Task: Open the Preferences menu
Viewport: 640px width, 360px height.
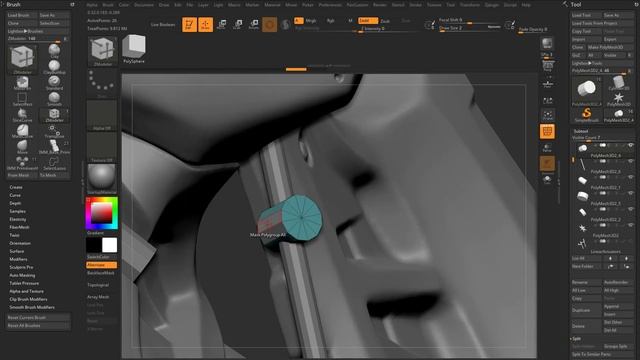Action: (x=330, y=5)
